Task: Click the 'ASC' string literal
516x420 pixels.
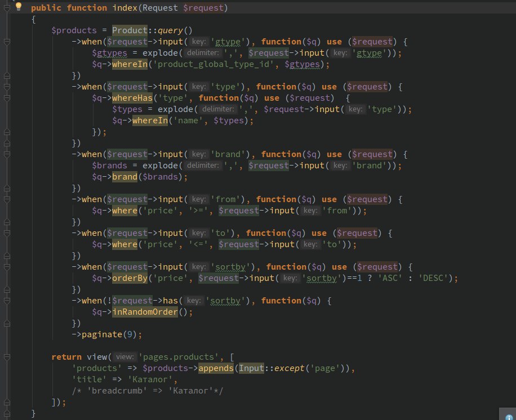Action: (390, 278)
